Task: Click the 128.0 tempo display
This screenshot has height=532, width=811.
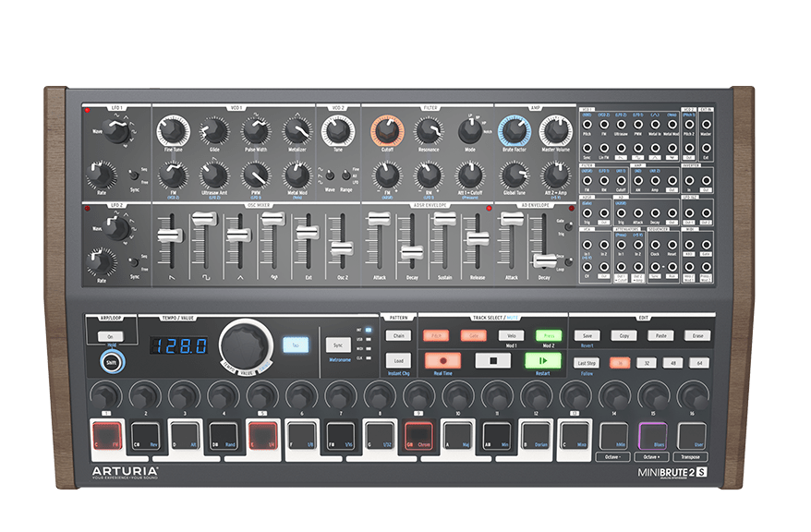Action: 179,345
